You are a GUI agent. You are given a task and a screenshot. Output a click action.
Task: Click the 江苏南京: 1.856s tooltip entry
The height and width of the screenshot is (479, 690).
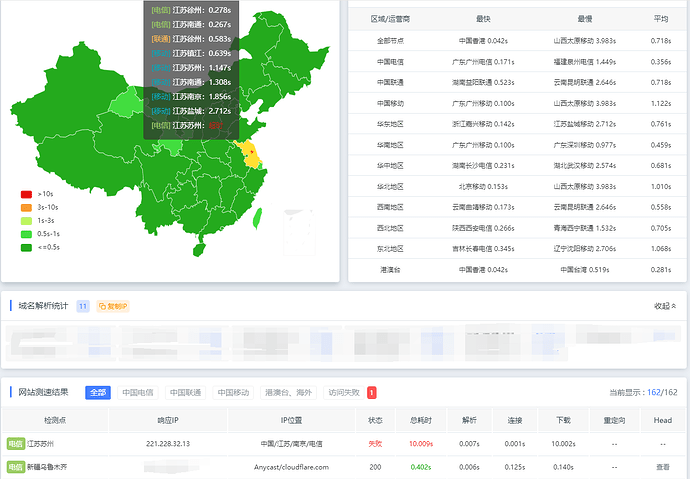(191, 96)
